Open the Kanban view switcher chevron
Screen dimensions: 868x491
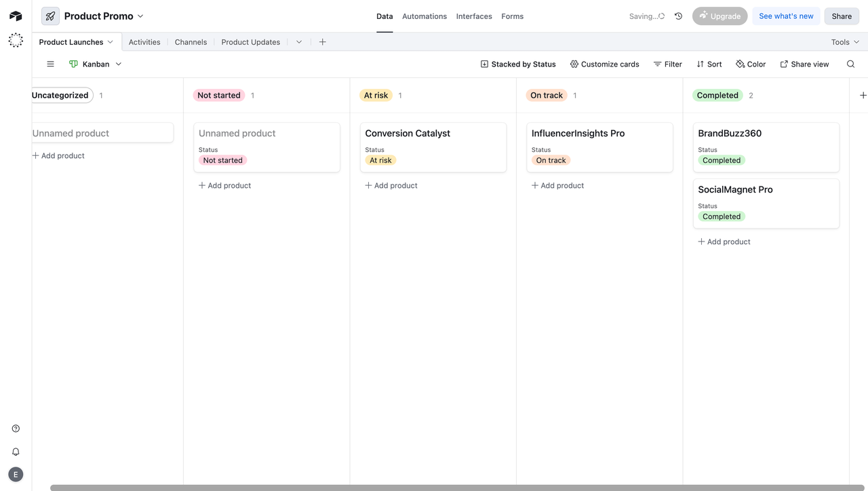[x=119, y=64]
